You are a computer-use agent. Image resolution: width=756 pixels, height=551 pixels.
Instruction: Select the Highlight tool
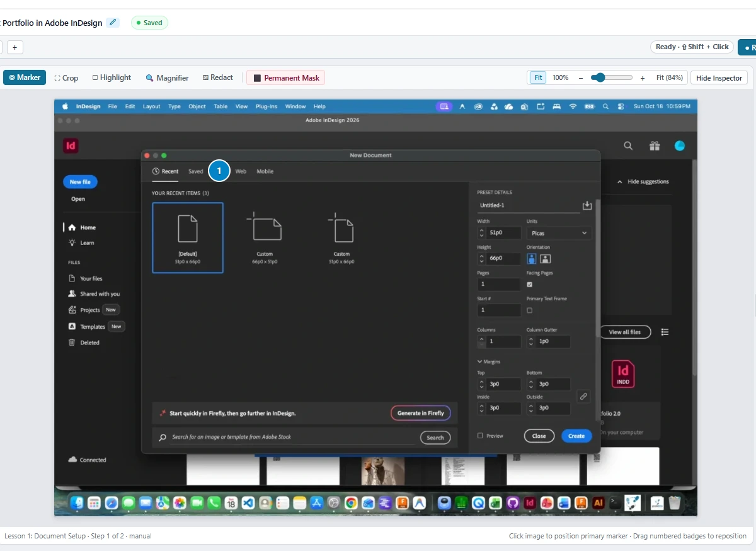coord(112,77)
